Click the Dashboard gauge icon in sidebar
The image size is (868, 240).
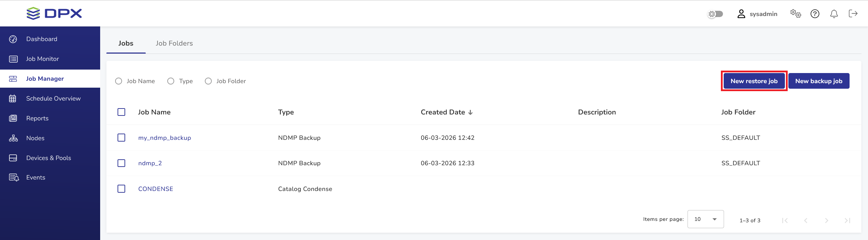click(13, 39)
